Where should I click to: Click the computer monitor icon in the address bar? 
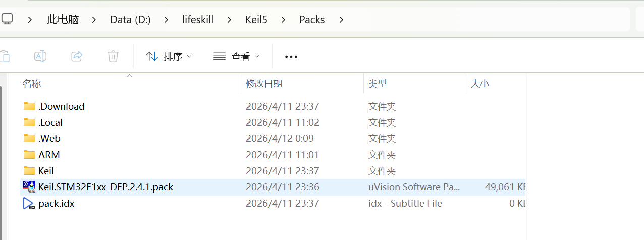point(7,19)
